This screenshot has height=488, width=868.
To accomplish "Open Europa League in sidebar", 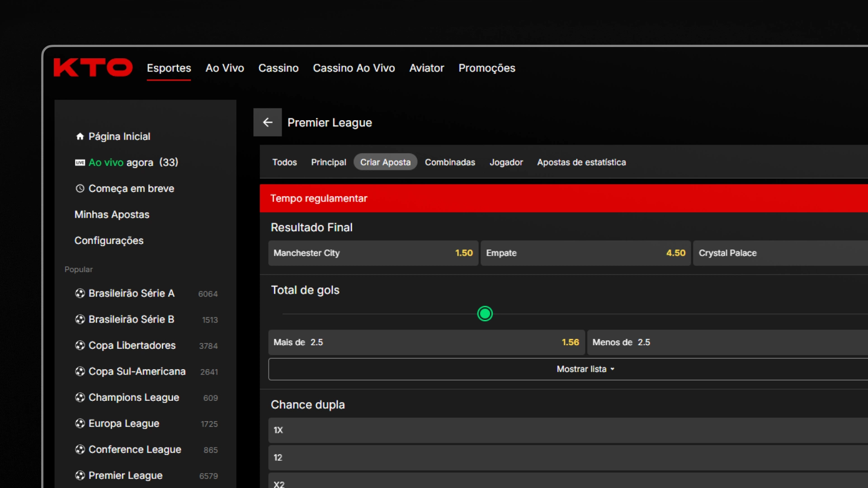I will [x=124, y=424].
